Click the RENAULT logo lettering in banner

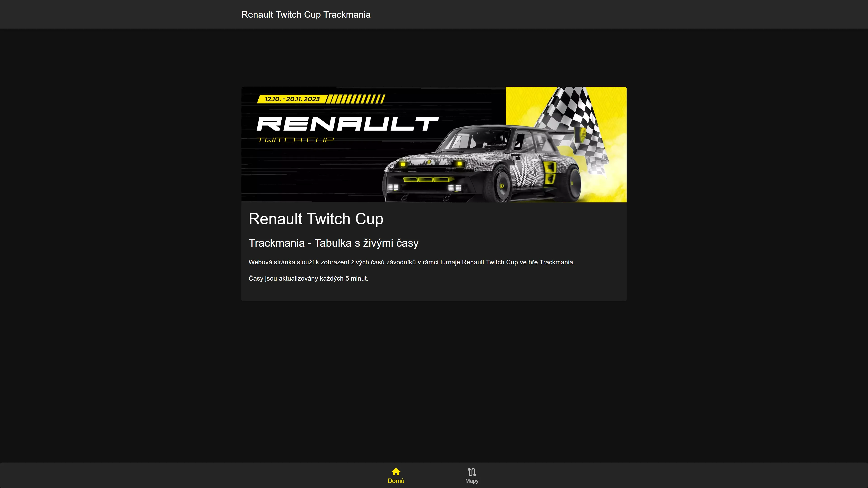(348, 124)
